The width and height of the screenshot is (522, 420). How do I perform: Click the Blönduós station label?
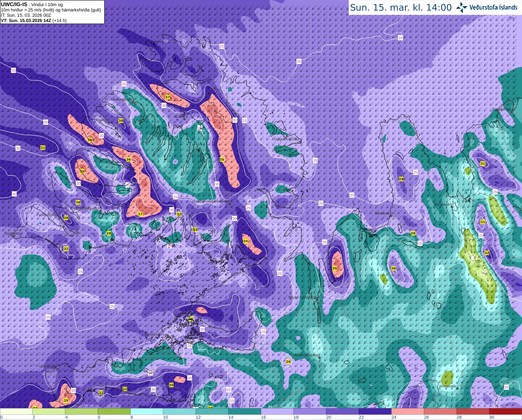pos(383,213)
